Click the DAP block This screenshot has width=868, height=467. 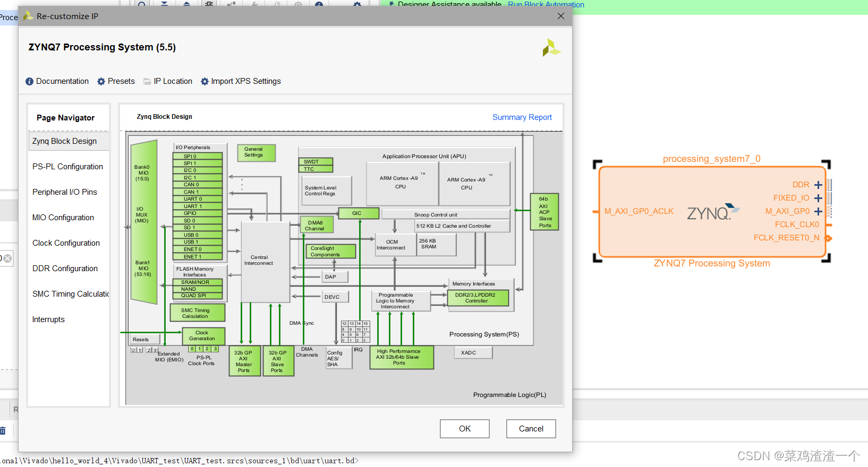pyautogui.click(x=335, y=277)
